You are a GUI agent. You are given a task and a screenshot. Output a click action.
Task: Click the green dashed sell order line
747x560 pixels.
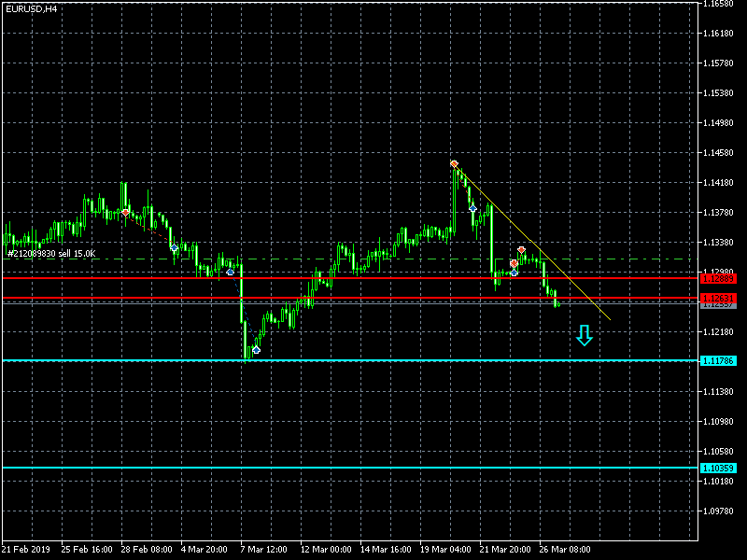click(x=350, y=259)
